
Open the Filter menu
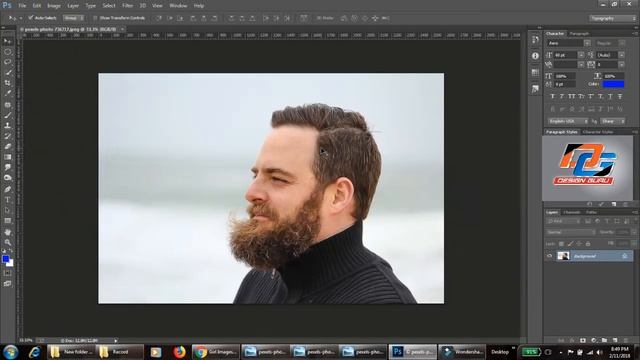coord(127,6)
